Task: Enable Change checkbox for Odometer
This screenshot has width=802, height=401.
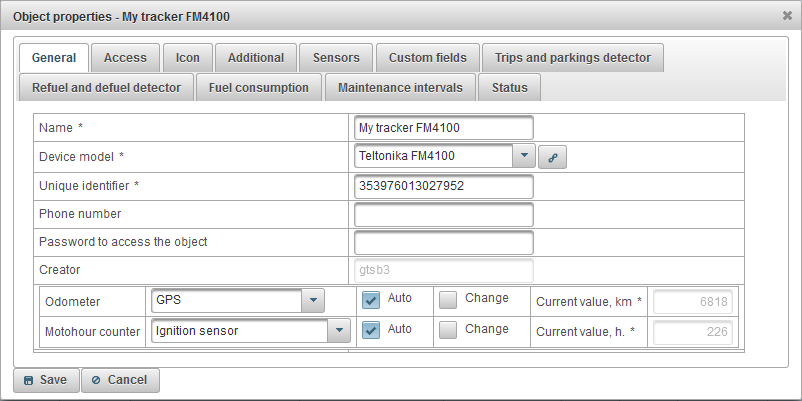Action: click(x=448, y=299)
